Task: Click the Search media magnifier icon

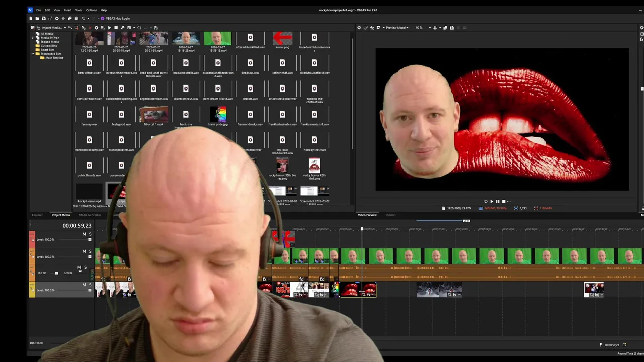Action: tap(139, 28)
